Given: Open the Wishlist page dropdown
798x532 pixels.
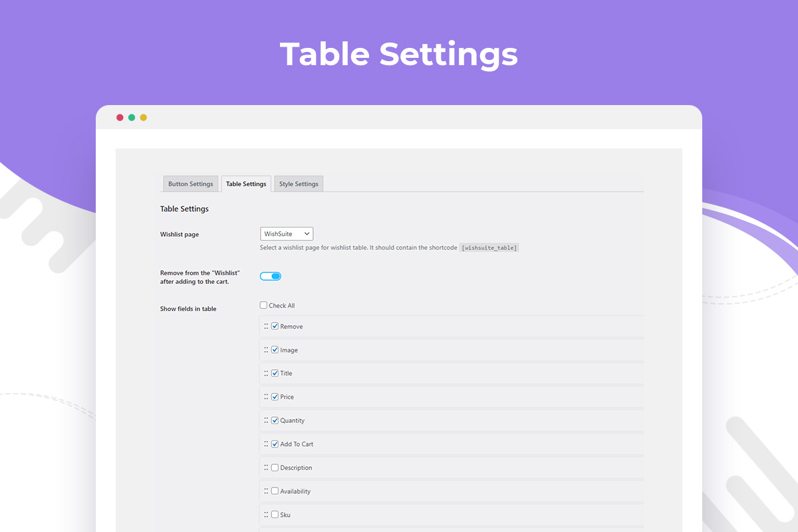Looking at the screenshot, I should pyautogui.click(x=287, y=234).
